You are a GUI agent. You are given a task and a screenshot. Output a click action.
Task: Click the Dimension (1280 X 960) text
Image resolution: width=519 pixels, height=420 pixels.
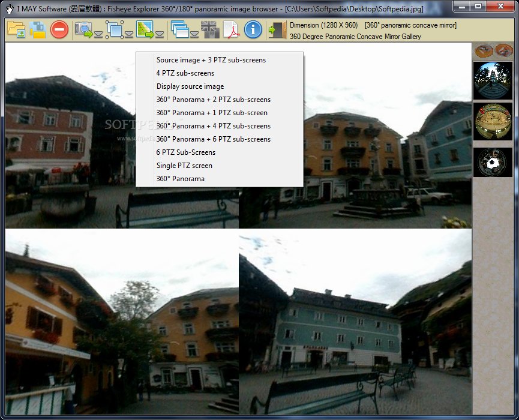point(324,25)
